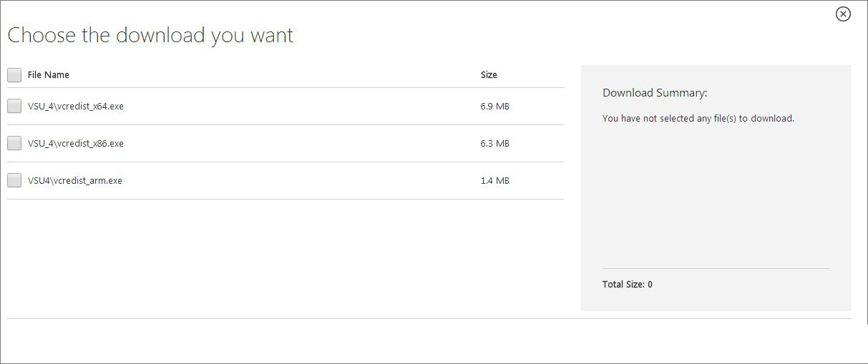Click the VSU_4\vcredist_x86.exe file name
868x364 pixels.
[x=76, y=143]
